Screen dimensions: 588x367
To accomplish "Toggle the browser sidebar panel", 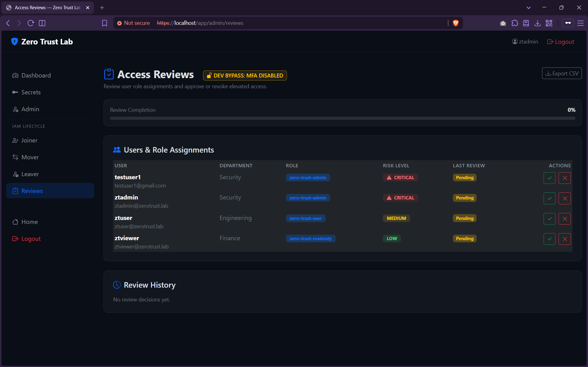I will point(42,23).
